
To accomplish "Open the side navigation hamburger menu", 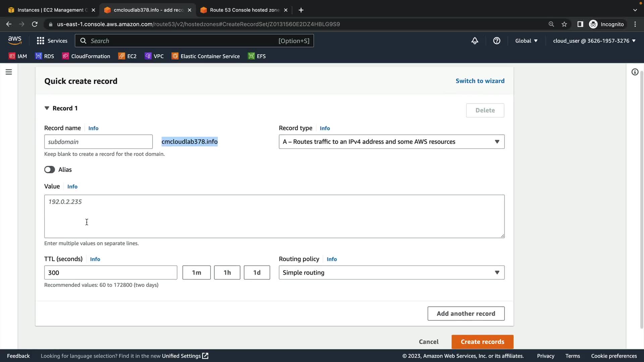I will pyautogui.click(x=9, y=72).
